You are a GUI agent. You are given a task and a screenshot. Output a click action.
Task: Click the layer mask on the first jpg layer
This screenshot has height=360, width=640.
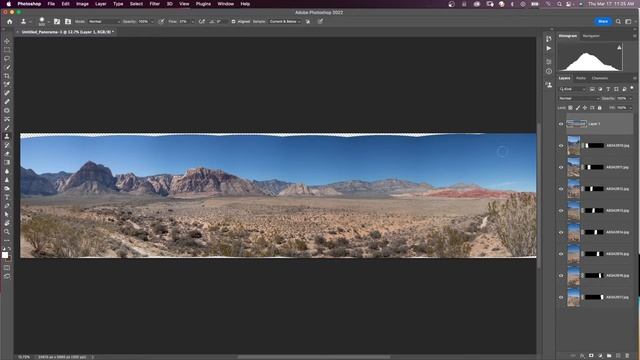tap(595, 146)
